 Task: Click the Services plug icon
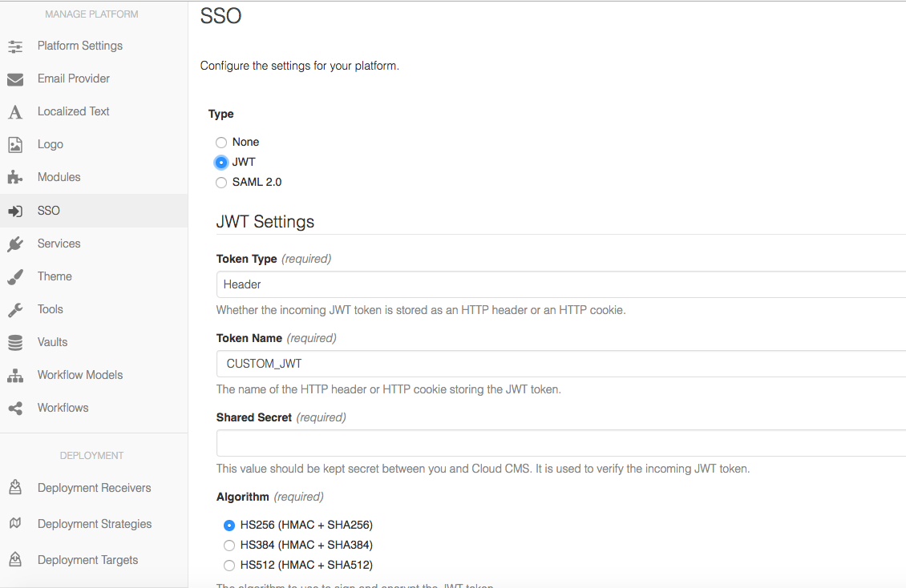tap(15, 244)
